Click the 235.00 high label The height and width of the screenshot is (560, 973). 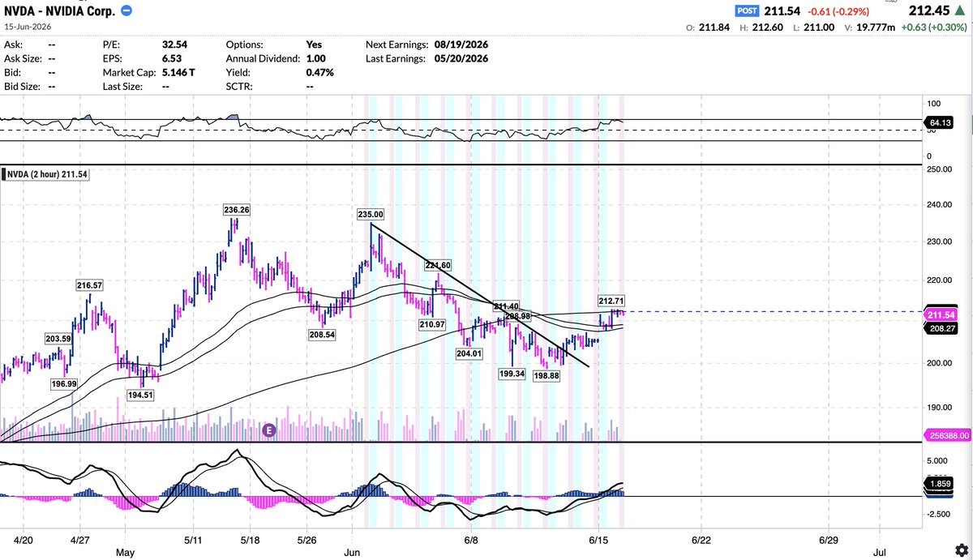[x=370, y=215]
